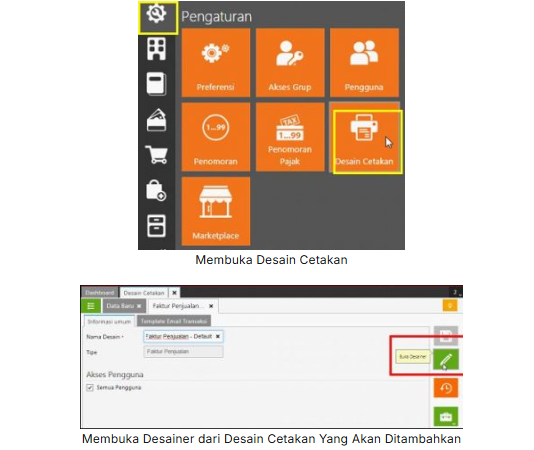Click the Nama Desain input field
Screen dimensions: 534x450
[184, 337]
